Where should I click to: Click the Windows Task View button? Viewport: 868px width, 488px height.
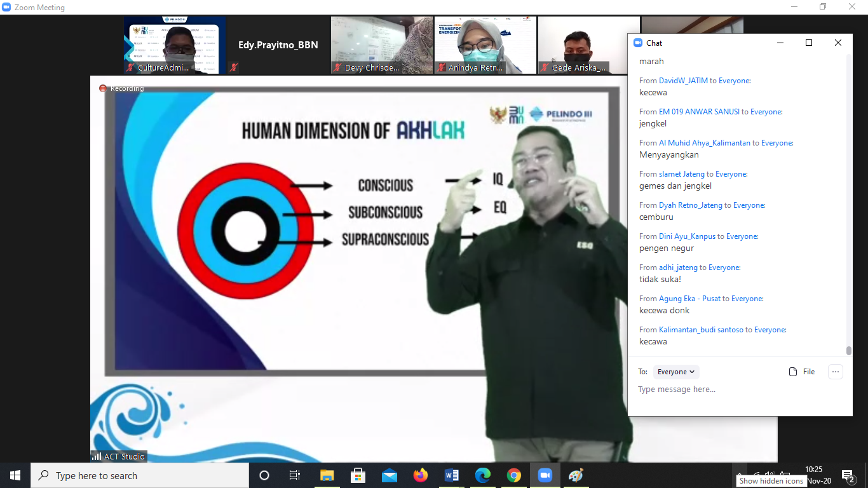tap(295, 475)
